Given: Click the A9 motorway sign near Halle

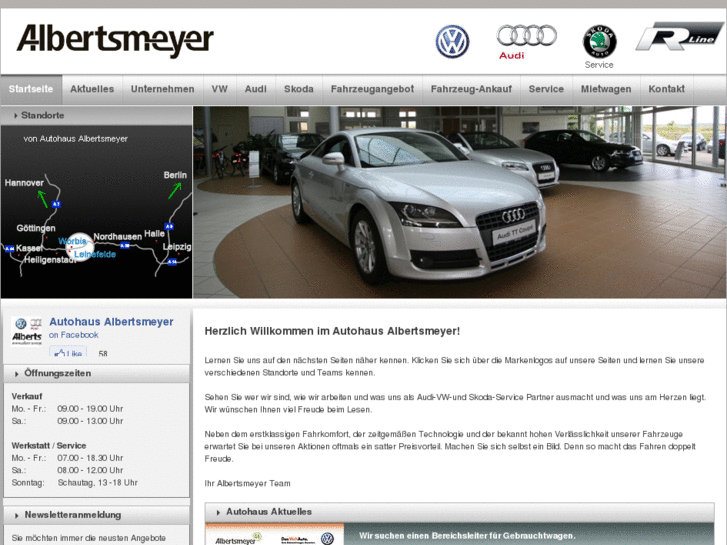Looking at the screenshot, I should 169,226.
